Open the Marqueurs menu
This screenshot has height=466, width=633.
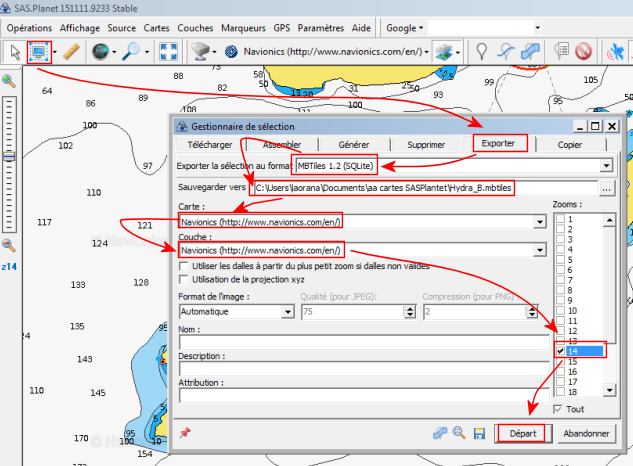(x=243, y=28)
